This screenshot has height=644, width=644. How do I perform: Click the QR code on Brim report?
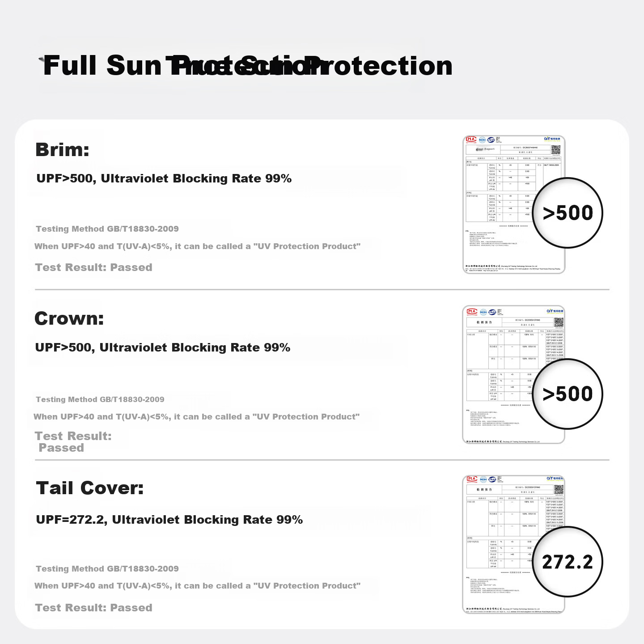(555, 149)
